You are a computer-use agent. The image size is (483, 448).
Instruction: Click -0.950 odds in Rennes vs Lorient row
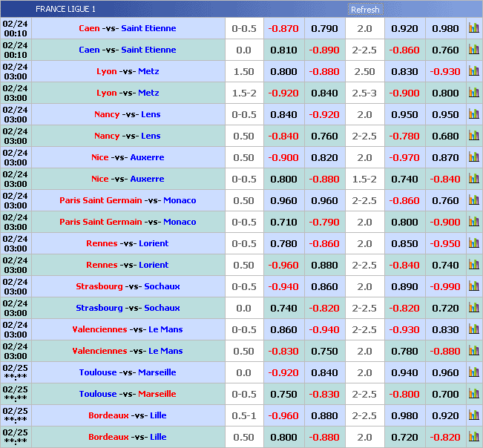445,243
